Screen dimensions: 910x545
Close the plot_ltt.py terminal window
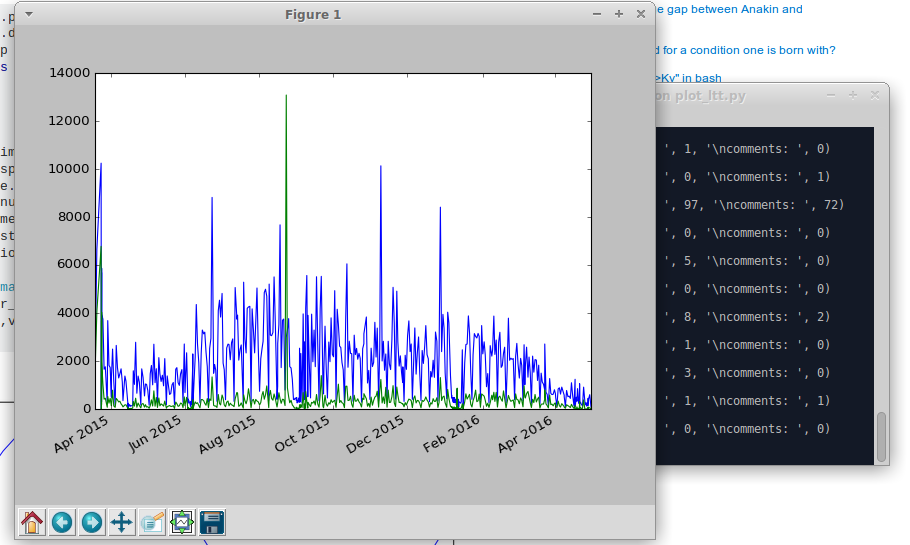pos(873,95)
